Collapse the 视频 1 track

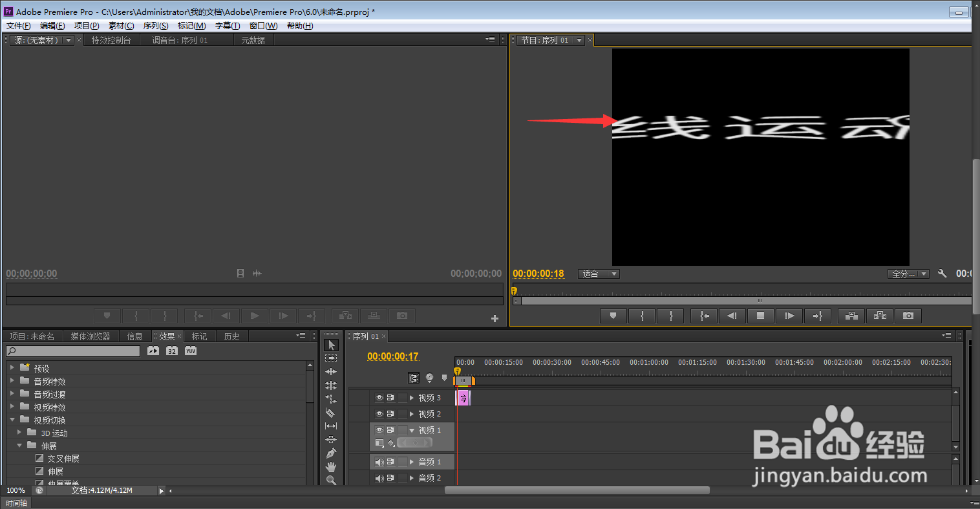412,430
